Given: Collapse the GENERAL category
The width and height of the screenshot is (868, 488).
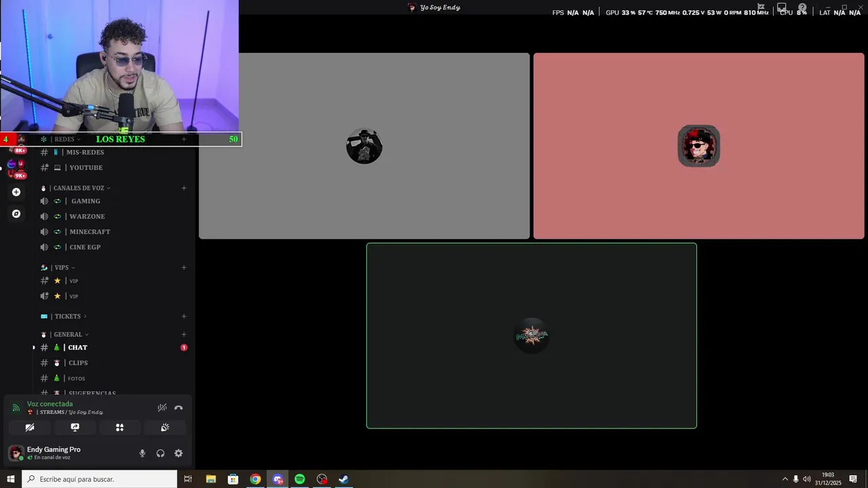Looking at the screenshot, I should [x=65, y=334].
